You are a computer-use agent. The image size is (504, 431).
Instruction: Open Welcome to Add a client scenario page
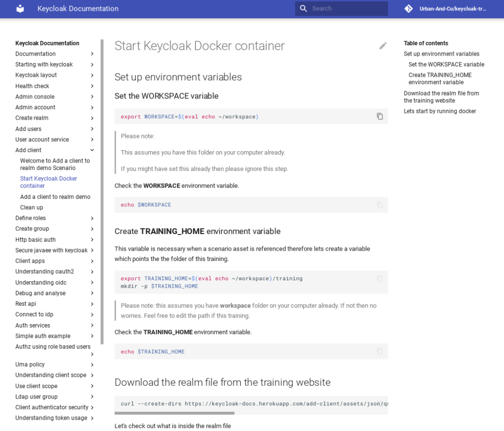55,165
